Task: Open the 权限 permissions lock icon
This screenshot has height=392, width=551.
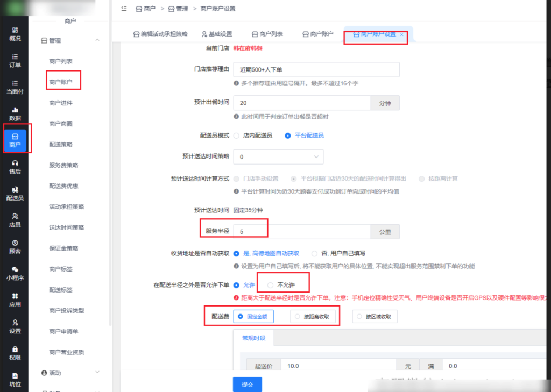Action: (x=15, y=349)
